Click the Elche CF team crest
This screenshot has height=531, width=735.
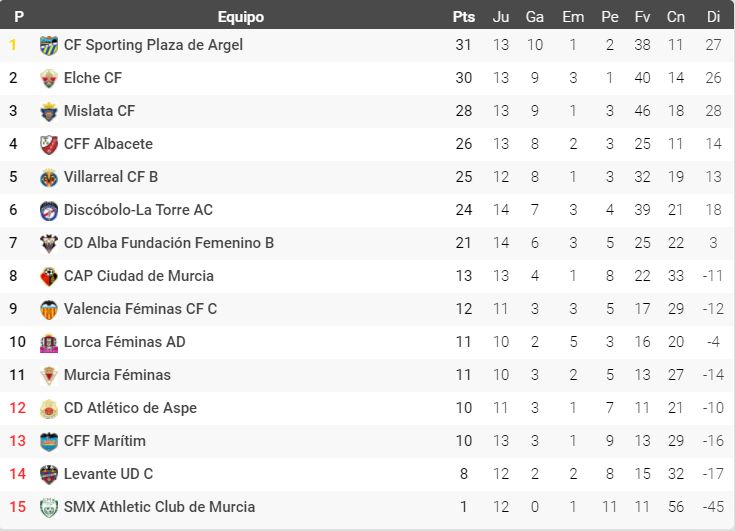click(x=49, y=78)
